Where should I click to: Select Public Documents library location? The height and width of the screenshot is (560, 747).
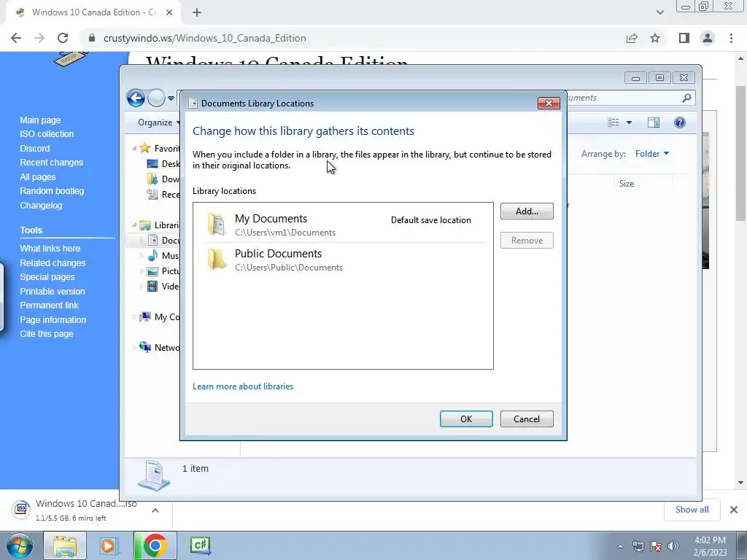(343, 260)
